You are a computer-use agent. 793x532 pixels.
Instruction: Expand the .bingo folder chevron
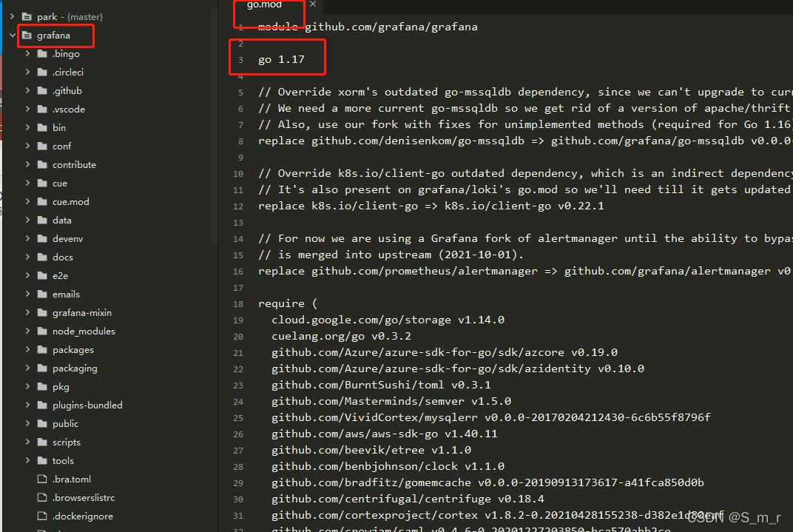tap(28, 53)
